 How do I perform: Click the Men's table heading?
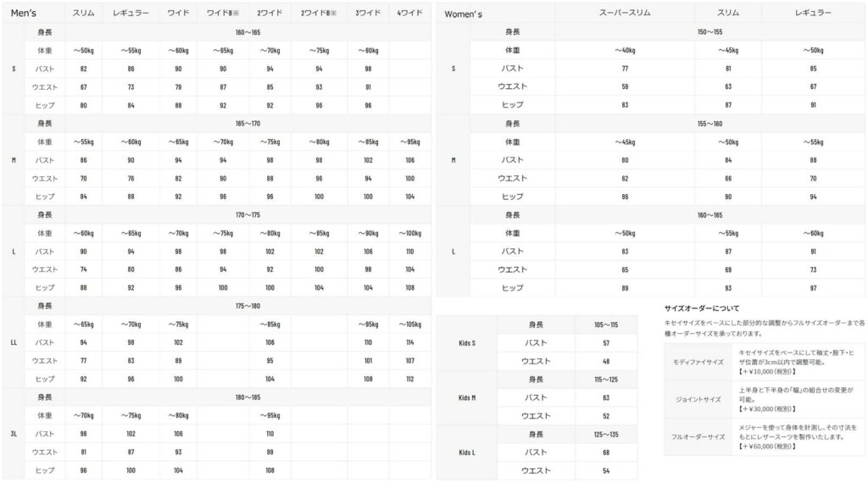(23, 13)
